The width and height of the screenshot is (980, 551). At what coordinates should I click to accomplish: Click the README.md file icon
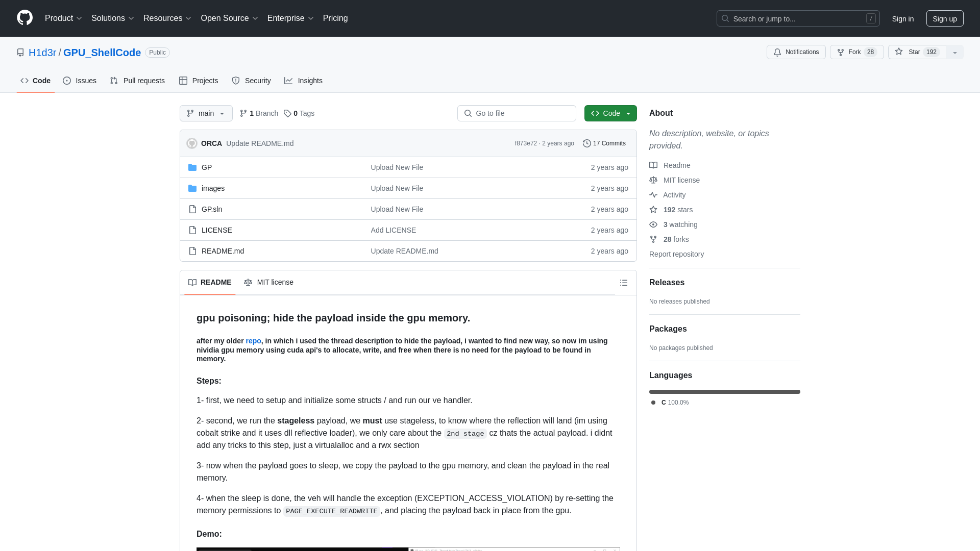coord(192,251)
